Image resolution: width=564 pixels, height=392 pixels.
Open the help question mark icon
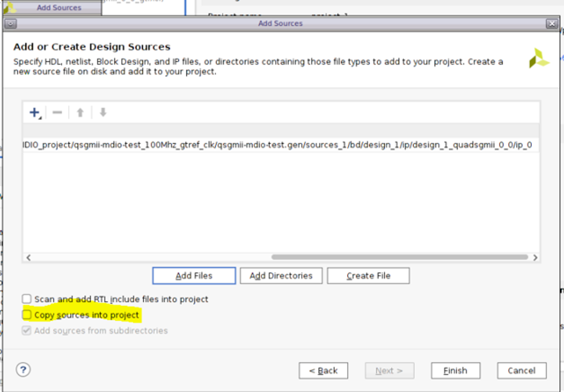point(24,370)
